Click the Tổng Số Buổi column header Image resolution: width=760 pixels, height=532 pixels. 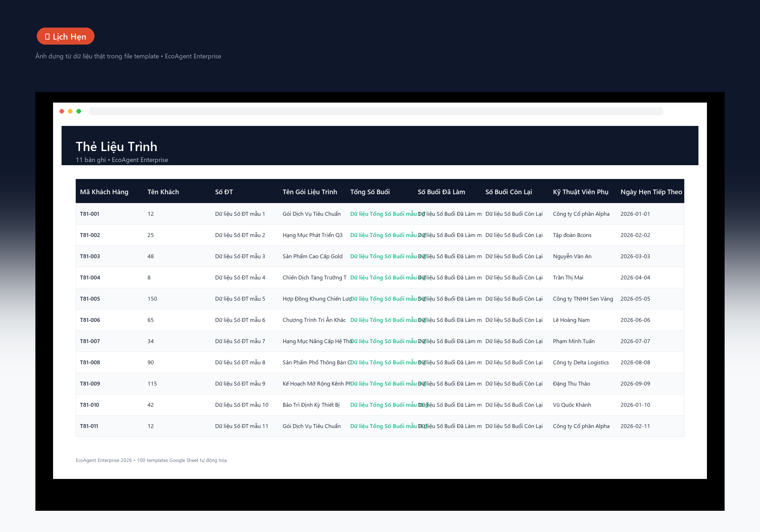coord(370,192)
